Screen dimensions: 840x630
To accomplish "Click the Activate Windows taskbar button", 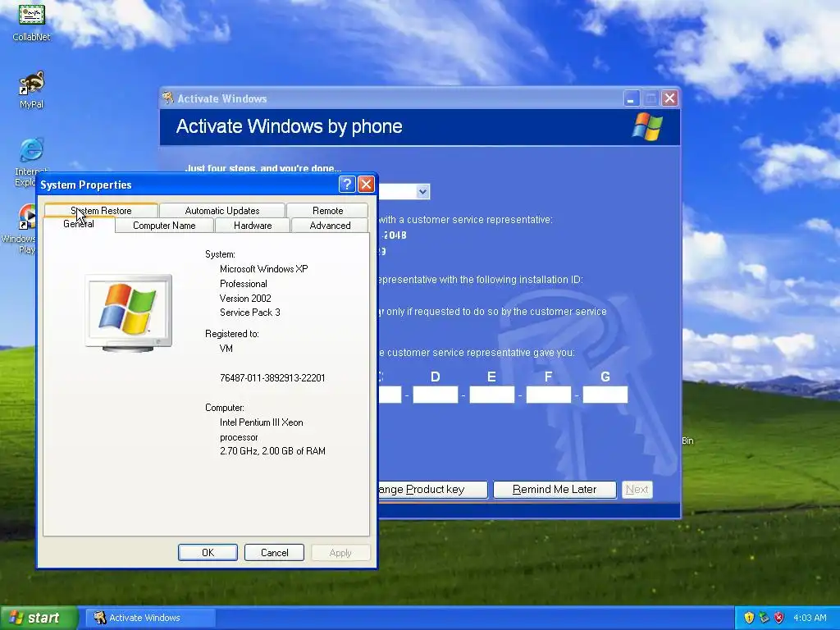I will point(150,618).
